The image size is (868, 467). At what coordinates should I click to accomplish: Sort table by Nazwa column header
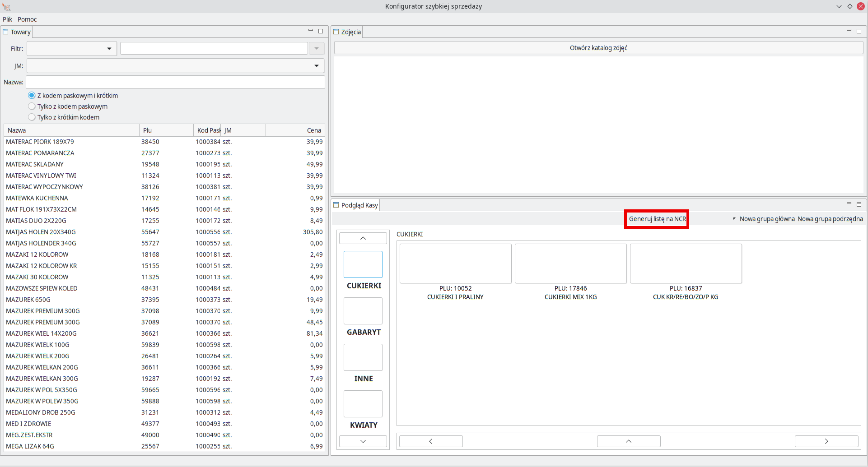point(72,130)
